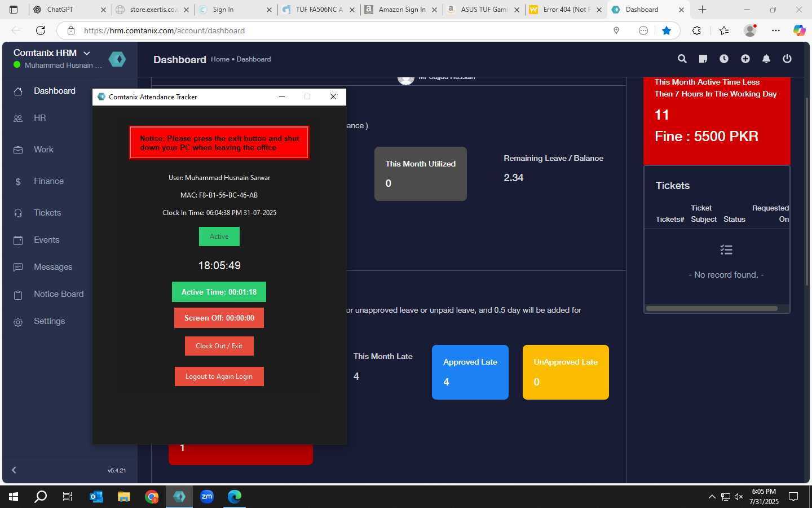Switch to the ChatGPT browser tab
812x508 pixels.
tap(69, 10)
